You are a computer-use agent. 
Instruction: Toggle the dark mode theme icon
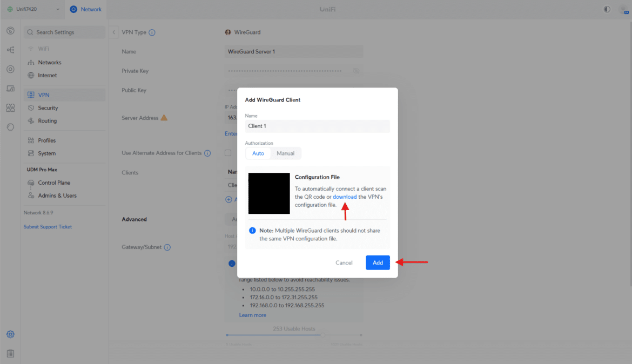607,9
